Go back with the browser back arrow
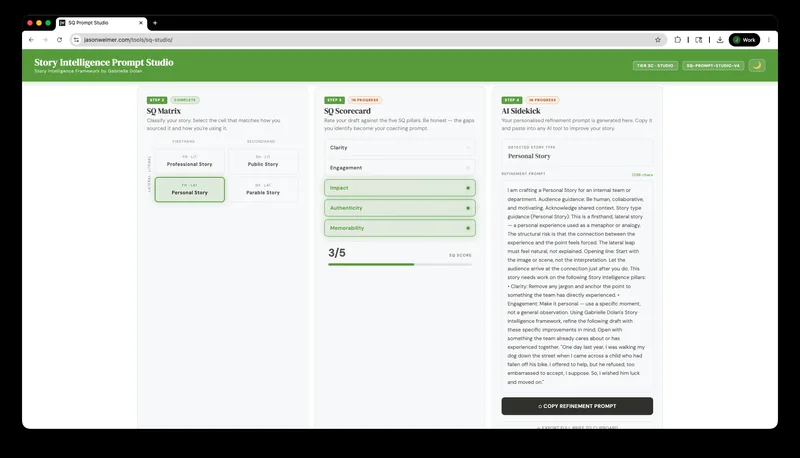This screenshot has height=458, width=800. pos(31,40)
